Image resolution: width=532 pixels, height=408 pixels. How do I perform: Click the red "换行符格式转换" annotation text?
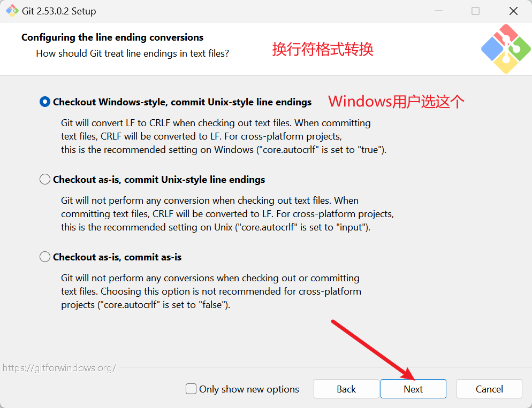[x=323, y=49]
